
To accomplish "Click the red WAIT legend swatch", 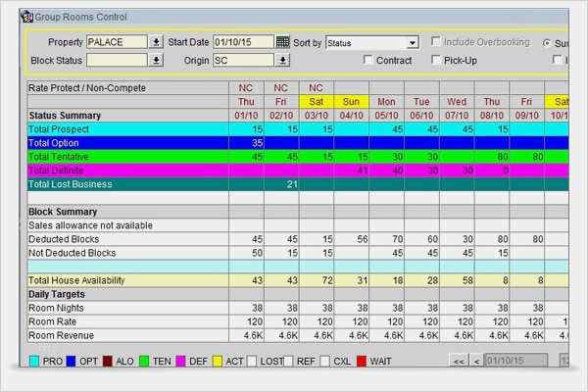I will coord(362,362).
